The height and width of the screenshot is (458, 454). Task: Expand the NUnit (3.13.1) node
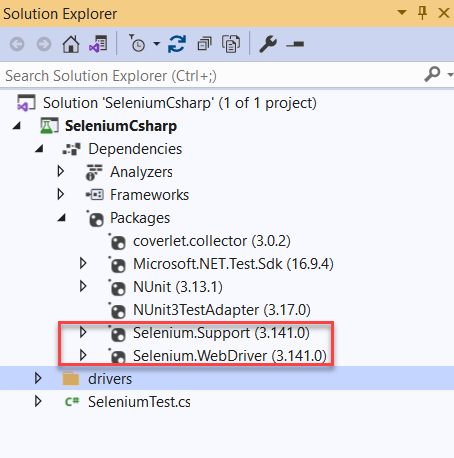tap(83, 286)
